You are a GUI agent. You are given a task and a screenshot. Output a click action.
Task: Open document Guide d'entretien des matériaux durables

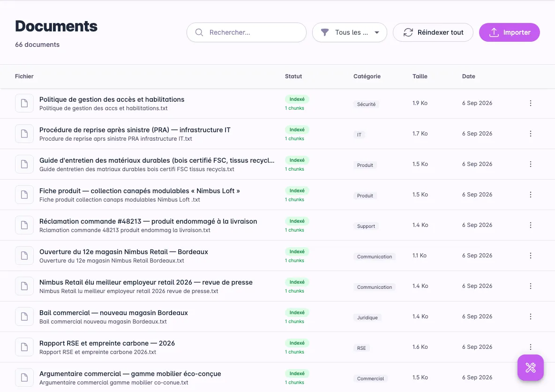[157, 160]
